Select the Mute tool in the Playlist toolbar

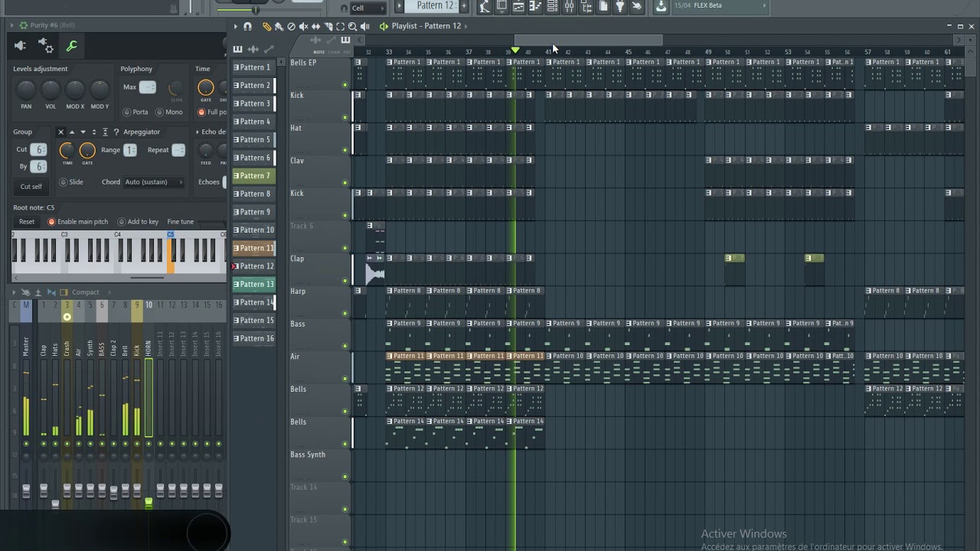304,26
